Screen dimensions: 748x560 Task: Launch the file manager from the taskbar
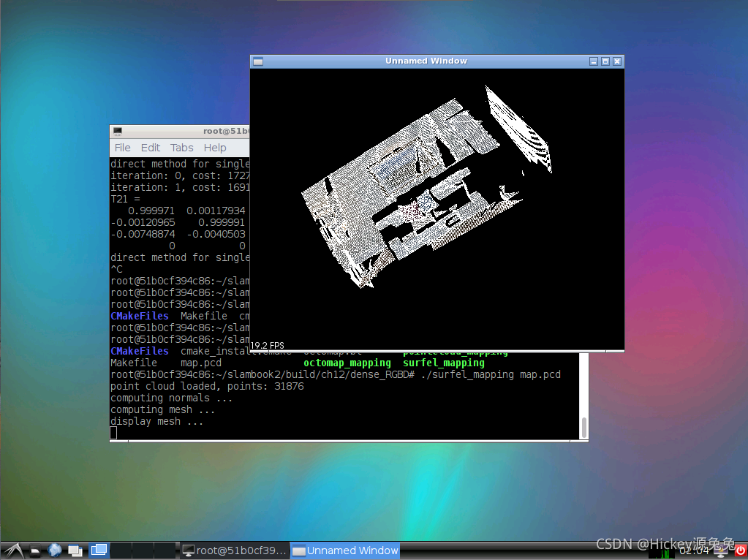(35, 551)
